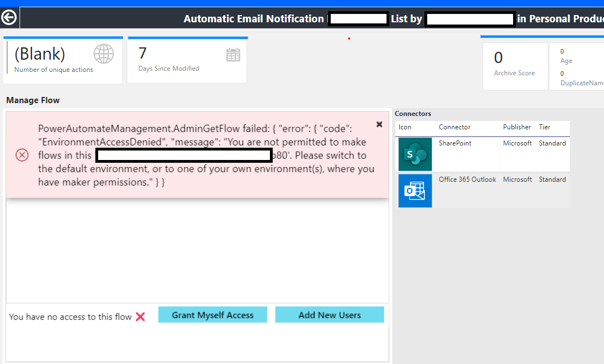Click the red X beside no-access message
Viewport: 604px width, 364px height.
coord(139,316)
